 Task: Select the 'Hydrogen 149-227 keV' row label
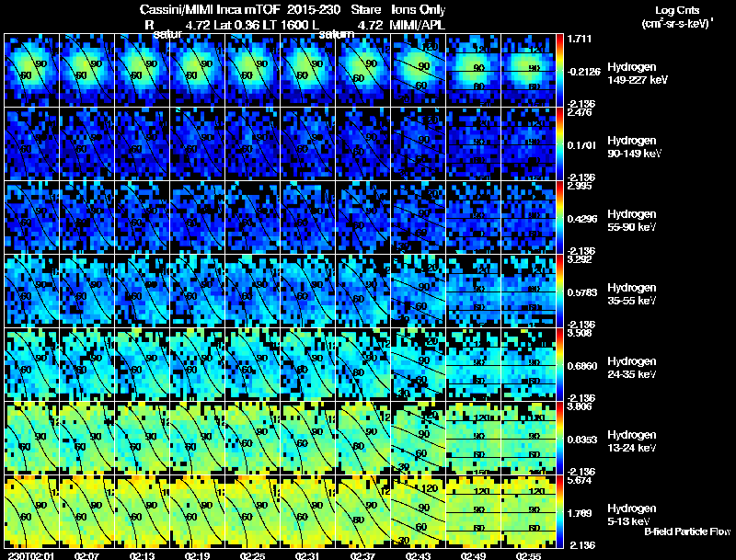637,74
